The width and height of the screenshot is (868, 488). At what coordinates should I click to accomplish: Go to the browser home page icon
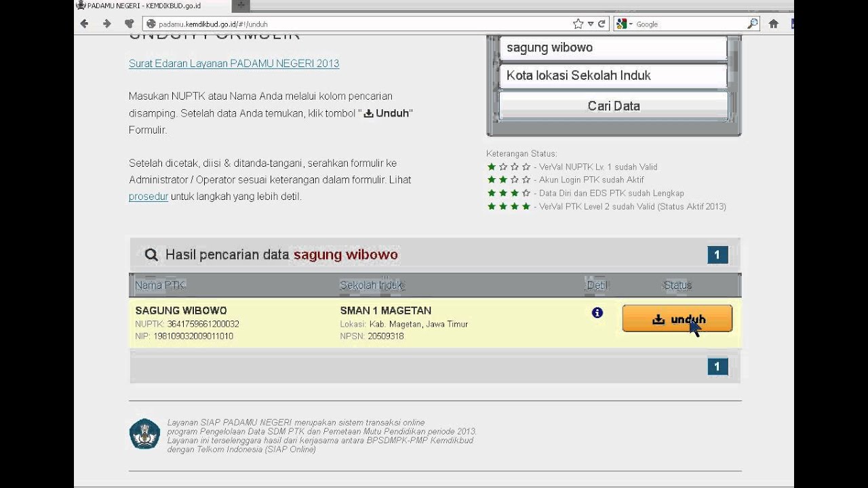point(774,24)
